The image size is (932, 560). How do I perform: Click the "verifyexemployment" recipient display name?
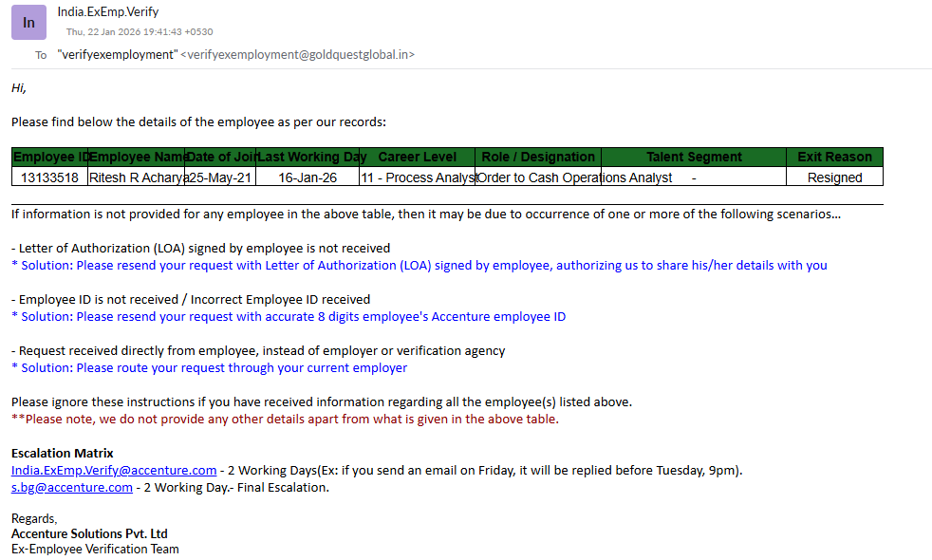(x=117, y=55)
